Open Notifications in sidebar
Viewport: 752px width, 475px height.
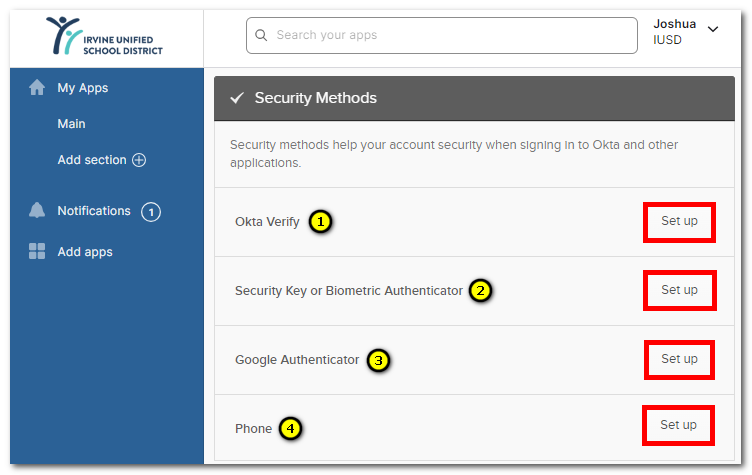[x=94, y=211]
